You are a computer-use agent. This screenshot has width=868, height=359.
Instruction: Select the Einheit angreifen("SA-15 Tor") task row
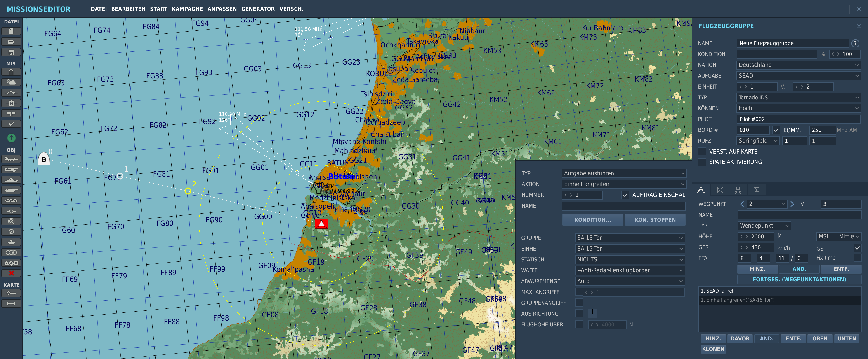coord(780,300)
